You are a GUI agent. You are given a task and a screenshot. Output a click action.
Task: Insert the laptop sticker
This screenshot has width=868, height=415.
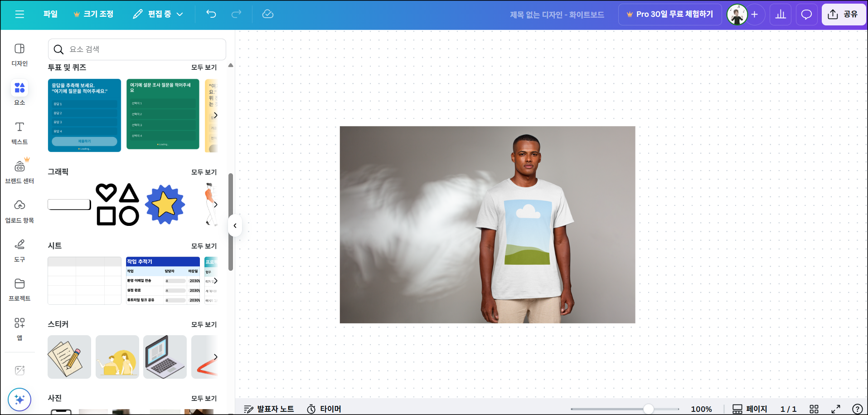tap(165, 357)
